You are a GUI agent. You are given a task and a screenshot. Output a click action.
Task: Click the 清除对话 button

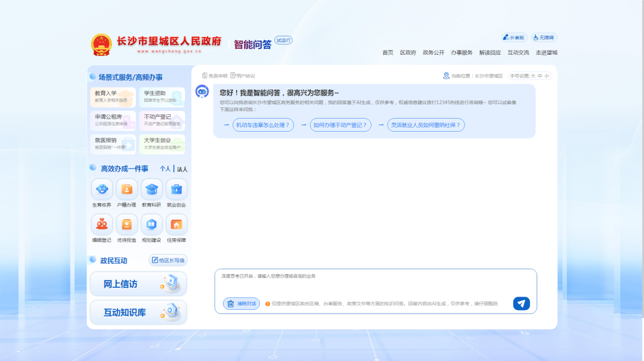tap(241, 304)
